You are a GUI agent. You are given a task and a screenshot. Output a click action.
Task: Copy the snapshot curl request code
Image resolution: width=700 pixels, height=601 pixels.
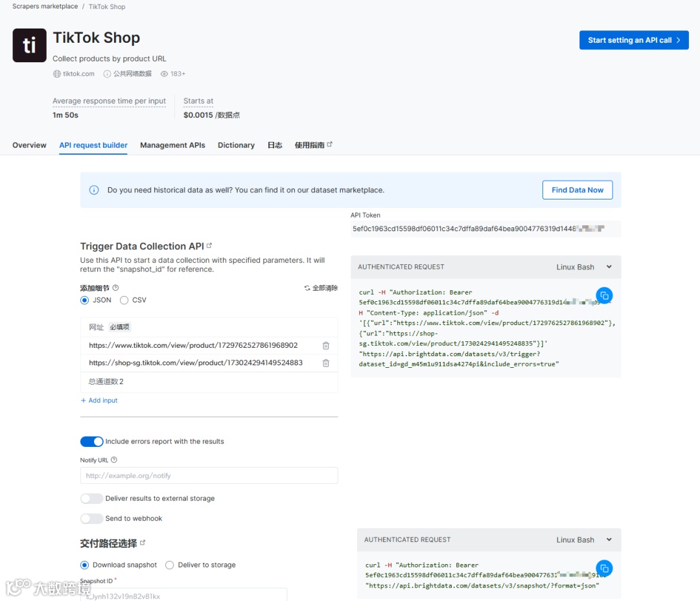point(604,569)
